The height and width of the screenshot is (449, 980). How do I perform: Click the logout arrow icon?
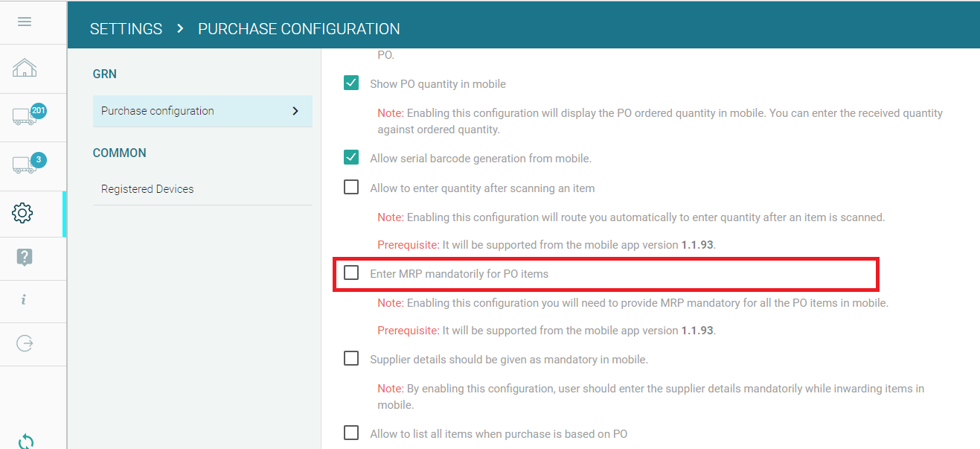click(25, 343)
